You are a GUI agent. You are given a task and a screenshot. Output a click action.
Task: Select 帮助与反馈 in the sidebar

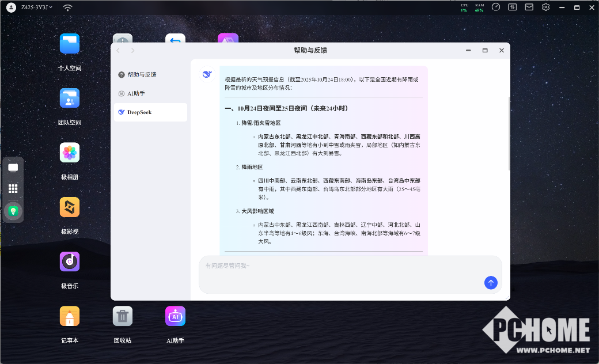[x=150, y=74]
